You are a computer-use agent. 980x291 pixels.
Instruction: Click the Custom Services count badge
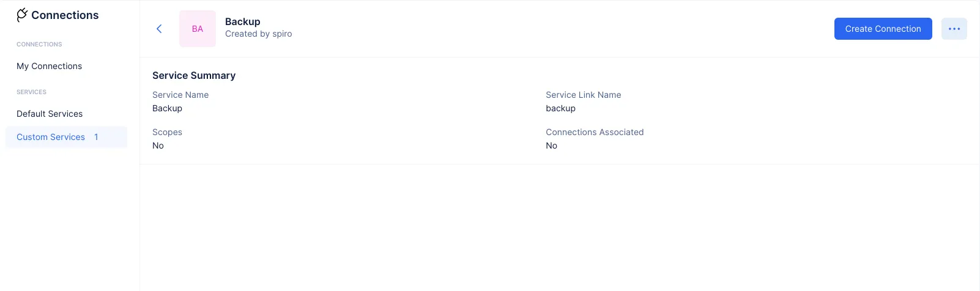click(x=96, y=137)
